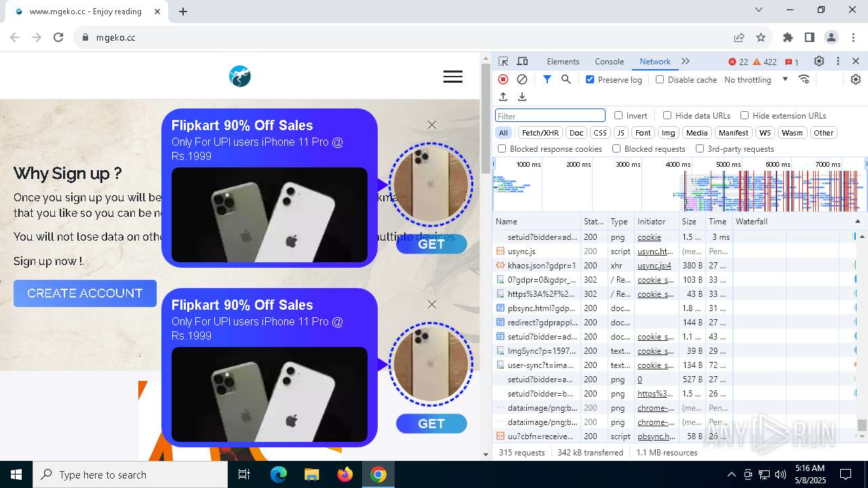The width and height of the screenshot is (868, 488).
Task: Open a new Chrome tab
Action: tap(183, 12)
